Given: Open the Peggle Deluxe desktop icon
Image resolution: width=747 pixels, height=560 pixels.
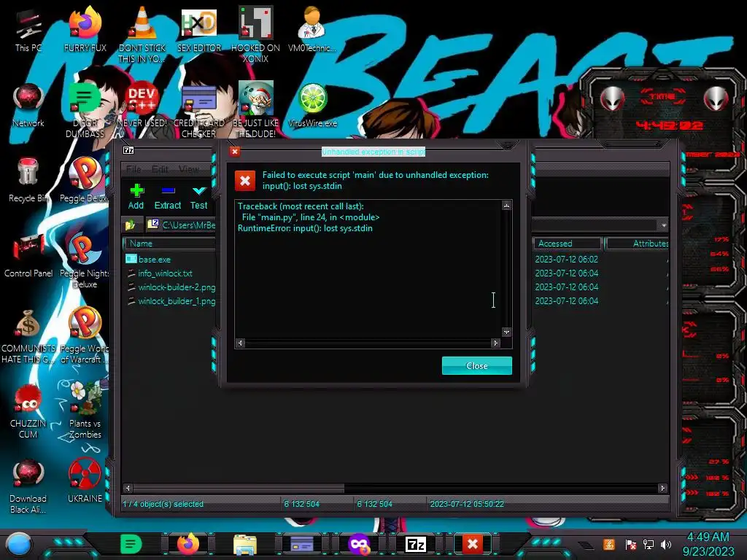Looking at the screenshot, I should pos(85,180).
